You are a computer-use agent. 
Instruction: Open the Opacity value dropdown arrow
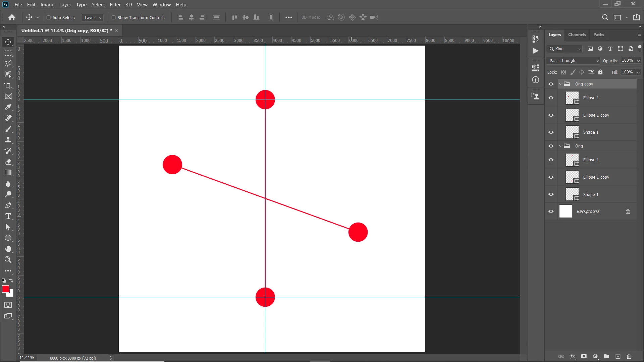(638, 61)
